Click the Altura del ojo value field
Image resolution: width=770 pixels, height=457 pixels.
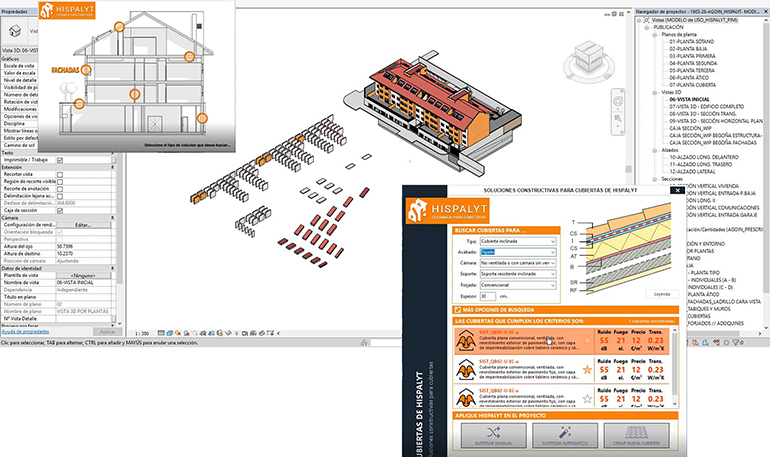coord(83,246)
